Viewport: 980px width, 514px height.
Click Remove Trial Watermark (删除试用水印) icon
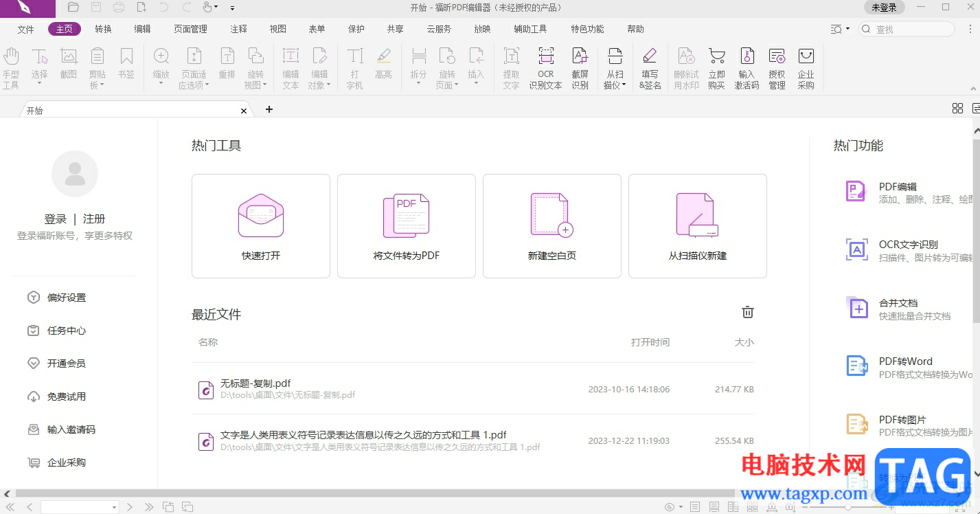tap(686, 68)
